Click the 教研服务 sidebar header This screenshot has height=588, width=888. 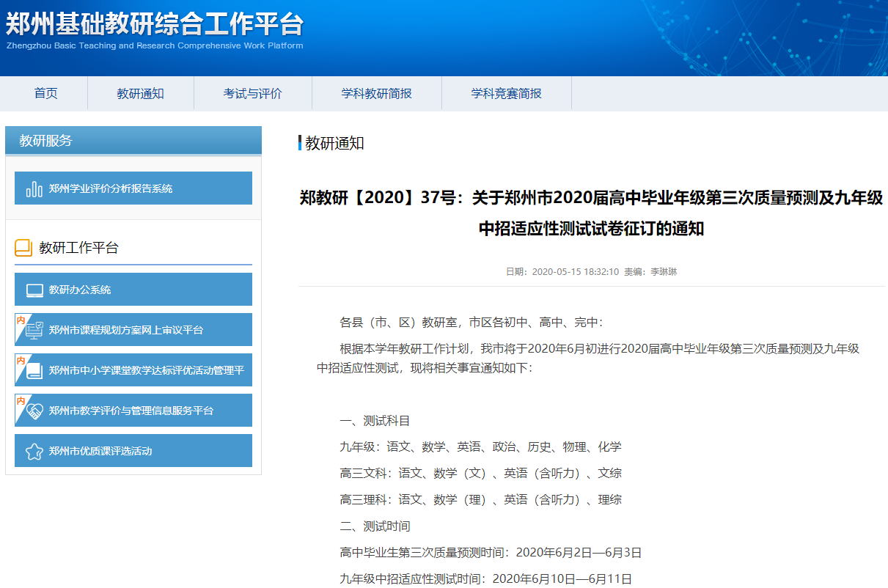(45, 141)
